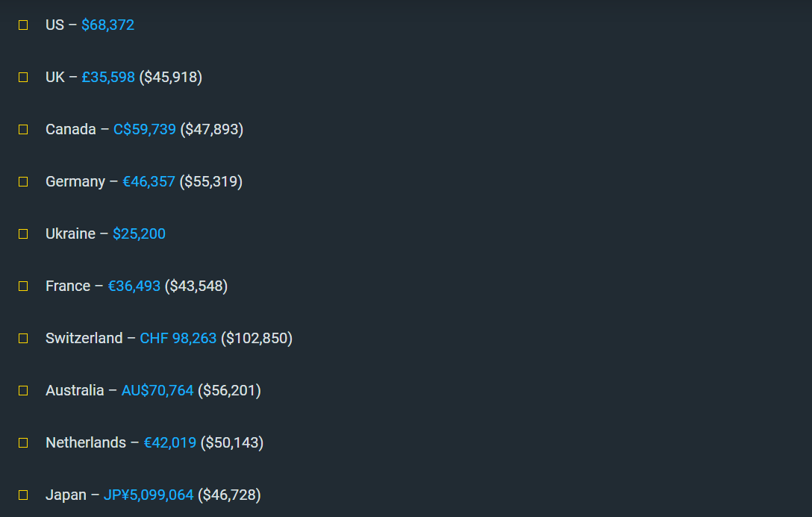Select the square bullet beside Canada
Screen dimensions: 812x517
tap(23, 129)
